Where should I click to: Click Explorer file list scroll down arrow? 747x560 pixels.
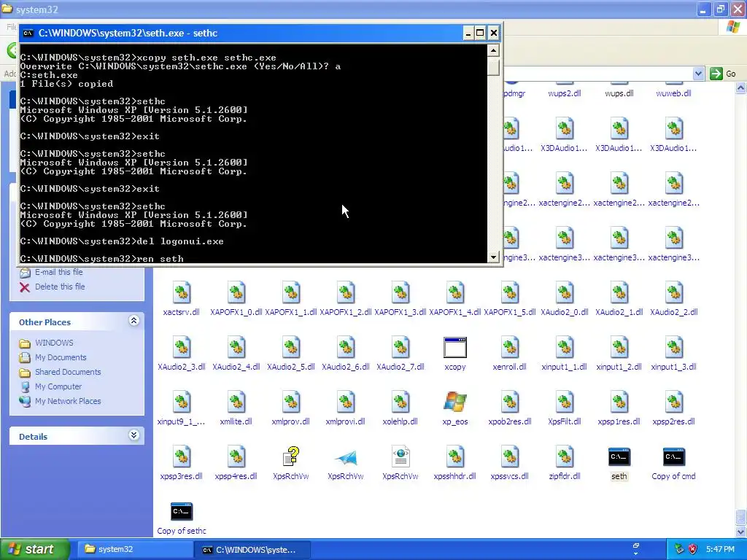pyautogui.click(x=741, y=532)
